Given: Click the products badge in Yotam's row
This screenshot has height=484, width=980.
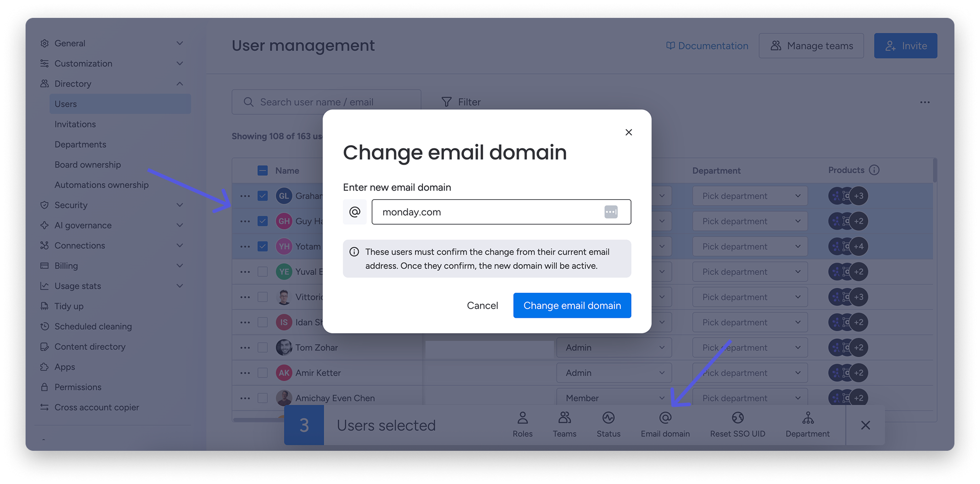Looking at the screenshot, I should click(x=848, y=246).
